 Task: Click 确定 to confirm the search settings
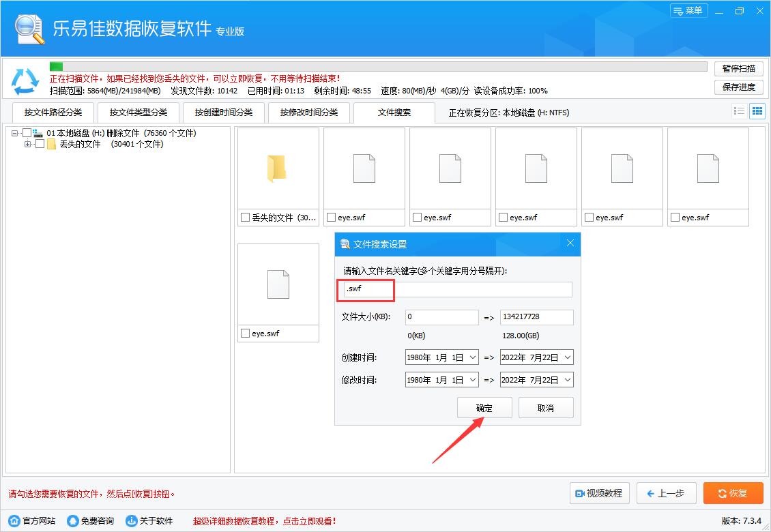(x=484, y=407)
